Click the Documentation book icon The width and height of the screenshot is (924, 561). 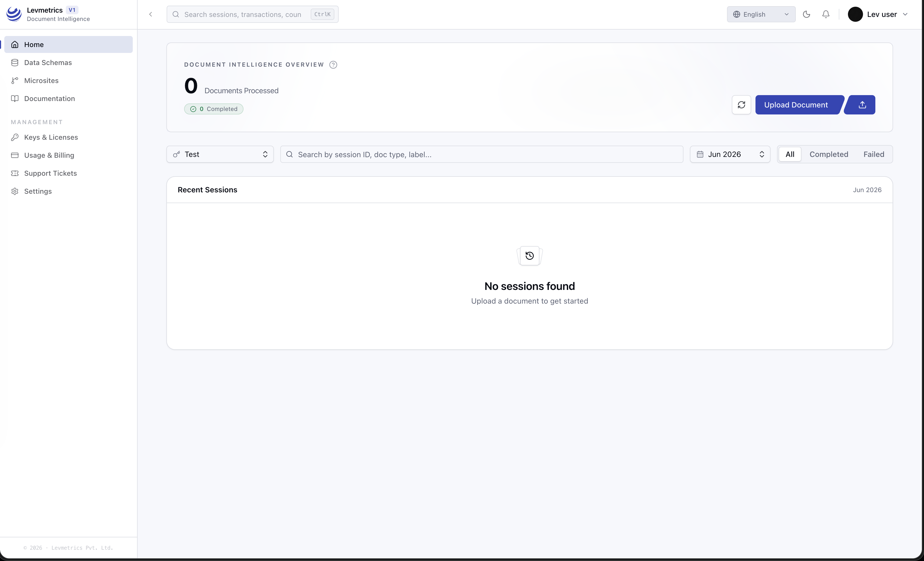(x=15, y=99)
